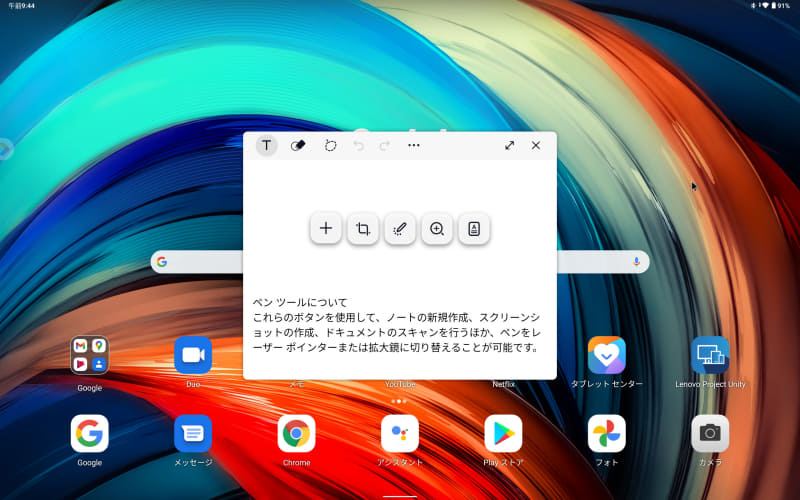Launch the Duo app
Screen dimensions: 800x500
pos(193,356)
